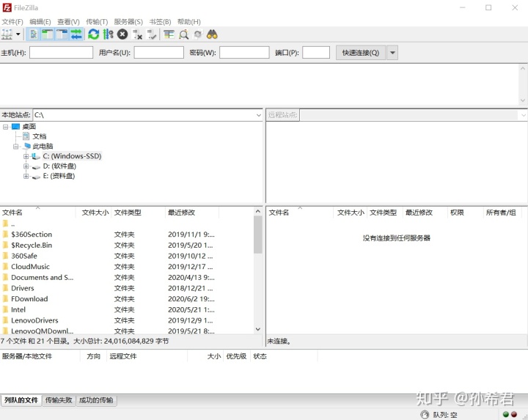The image size is (528, 420).
Task: Open the 帮助(H) menu
Action: click(189, 22)
